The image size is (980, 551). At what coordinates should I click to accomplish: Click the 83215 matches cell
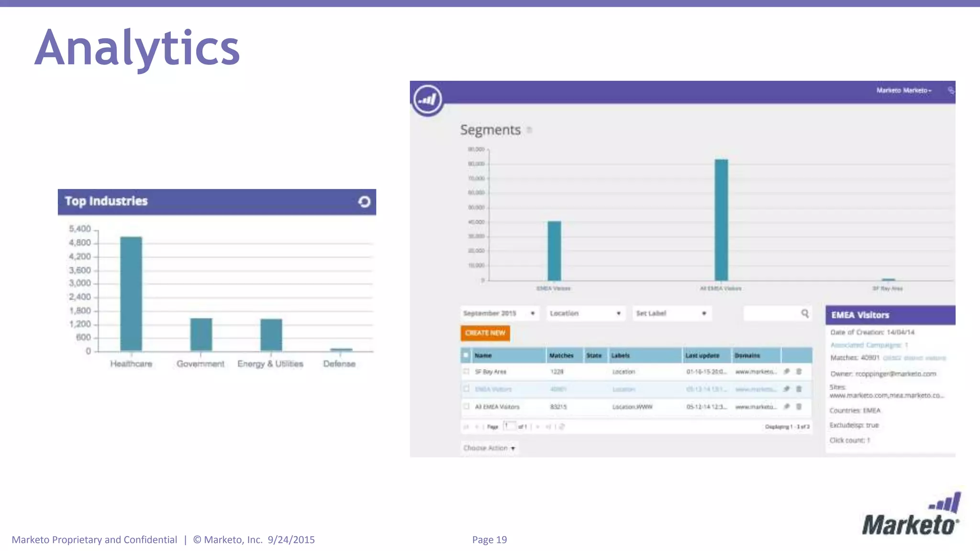coord(558,407)
